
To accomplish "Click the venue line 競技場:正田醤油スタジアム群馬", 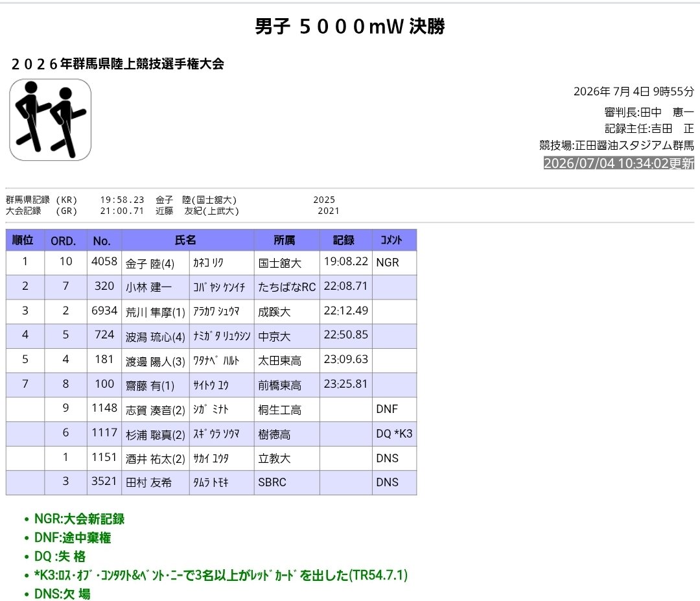I will tap(616, 145).
